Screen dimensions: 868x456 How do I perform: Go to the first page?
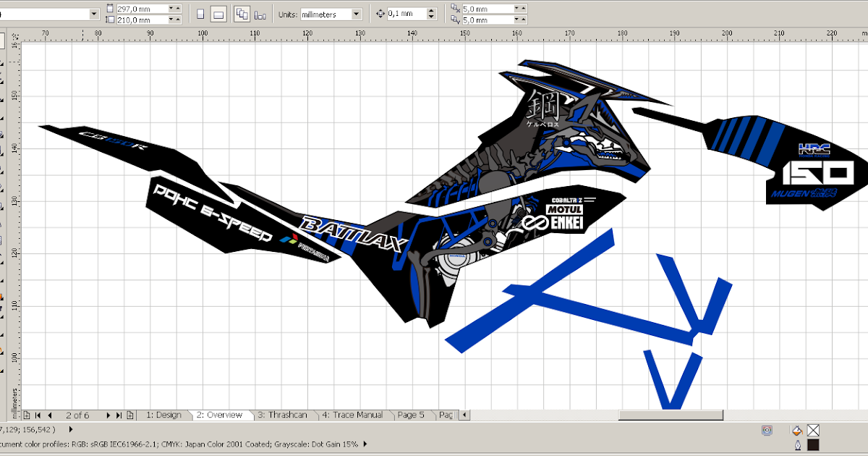click(38, 415)
